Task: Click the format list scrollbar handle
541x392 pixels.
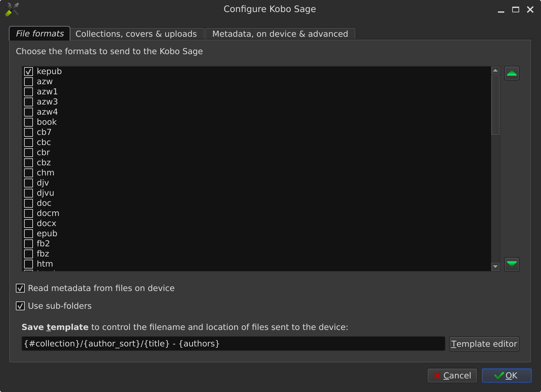Action: (x=495, y=105)
